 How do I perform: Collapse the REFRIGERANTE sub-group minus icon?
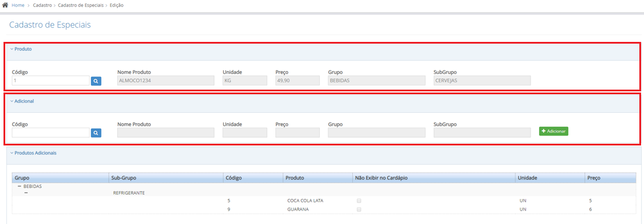(26, 193)
